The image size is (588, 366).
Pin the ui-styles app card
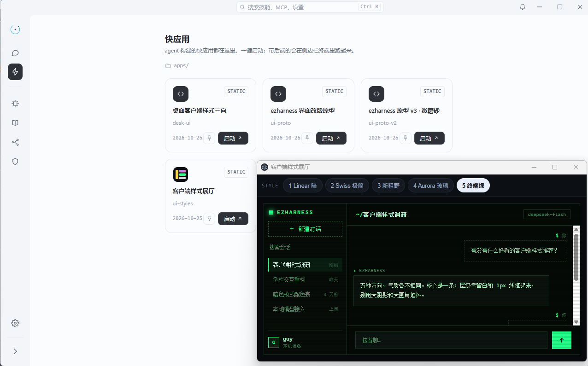click(209, 219)
